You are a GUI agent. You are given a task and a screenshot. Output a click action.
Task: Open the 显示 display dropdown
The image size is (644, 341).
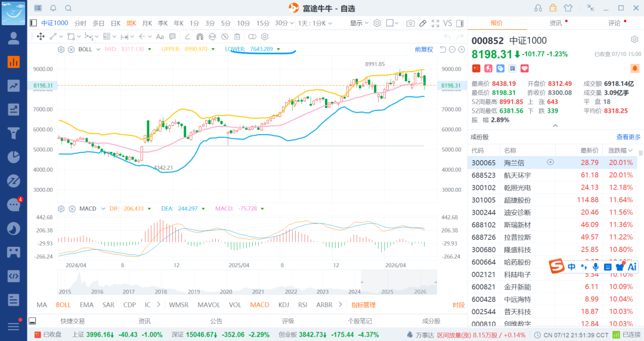[359, 23]
